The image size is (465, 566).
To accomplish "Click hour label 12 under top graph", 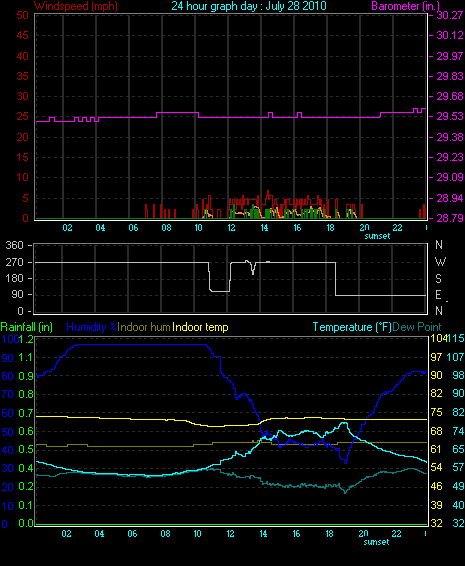I will pos(231,228).
